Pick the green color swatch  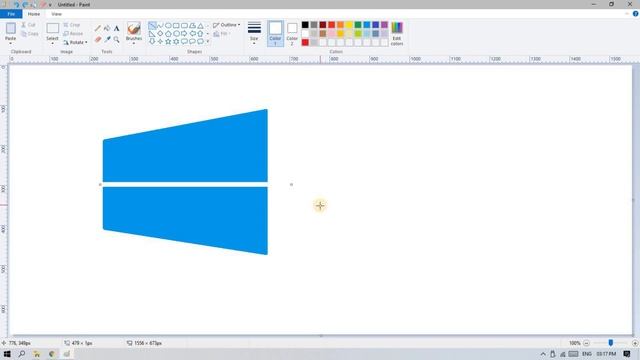358,25
